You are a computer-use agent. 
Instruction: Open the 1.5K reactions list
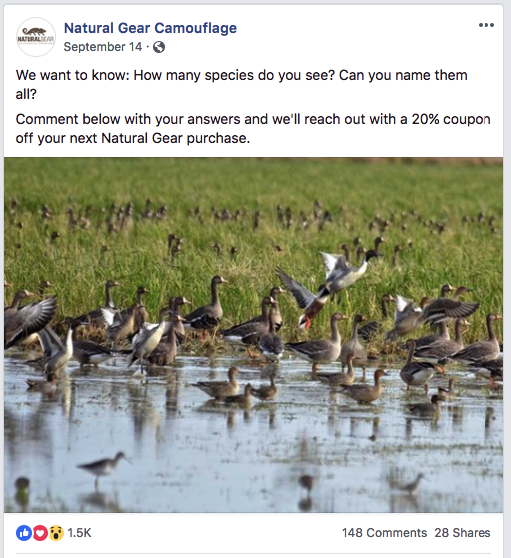(79, 533)
